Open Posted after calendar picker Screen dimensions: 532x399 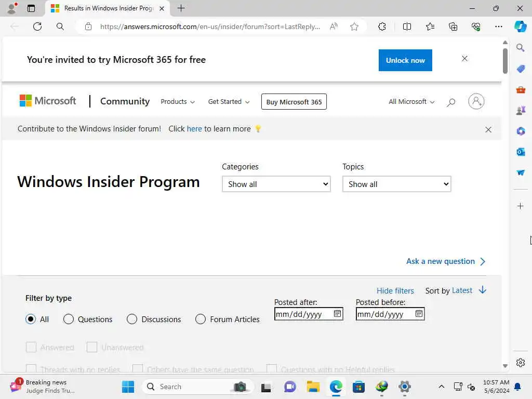[337, 314]
